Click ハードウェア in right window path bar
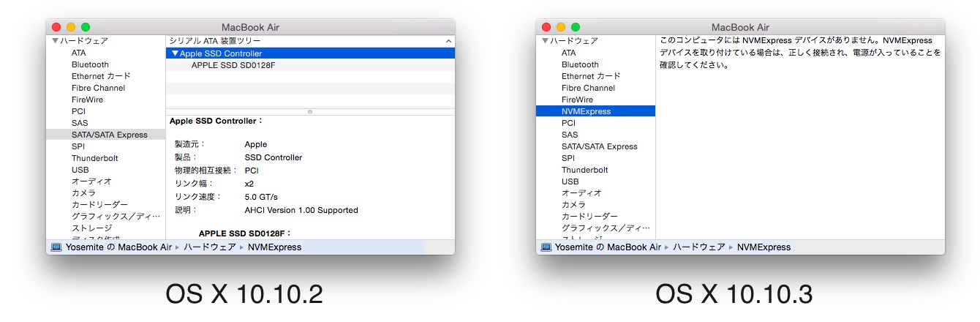Screen dimensions: 980x322 (698, 247)
